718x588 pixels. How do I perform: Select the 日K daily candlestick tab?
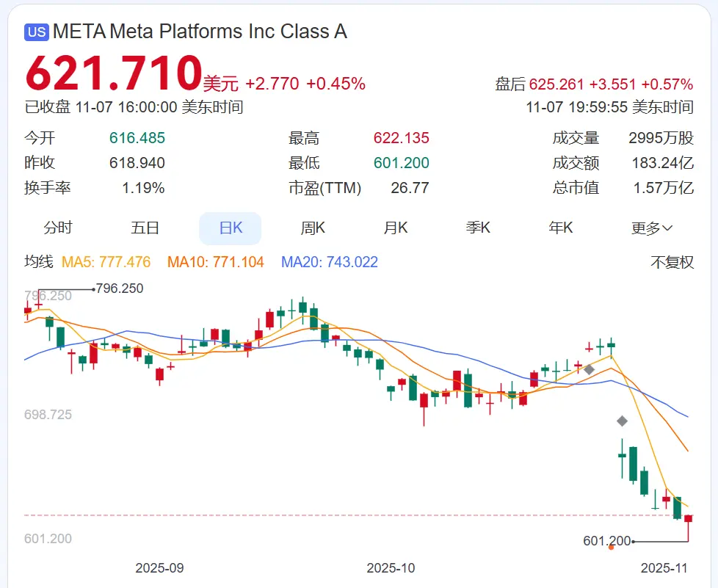coord(231,228)
